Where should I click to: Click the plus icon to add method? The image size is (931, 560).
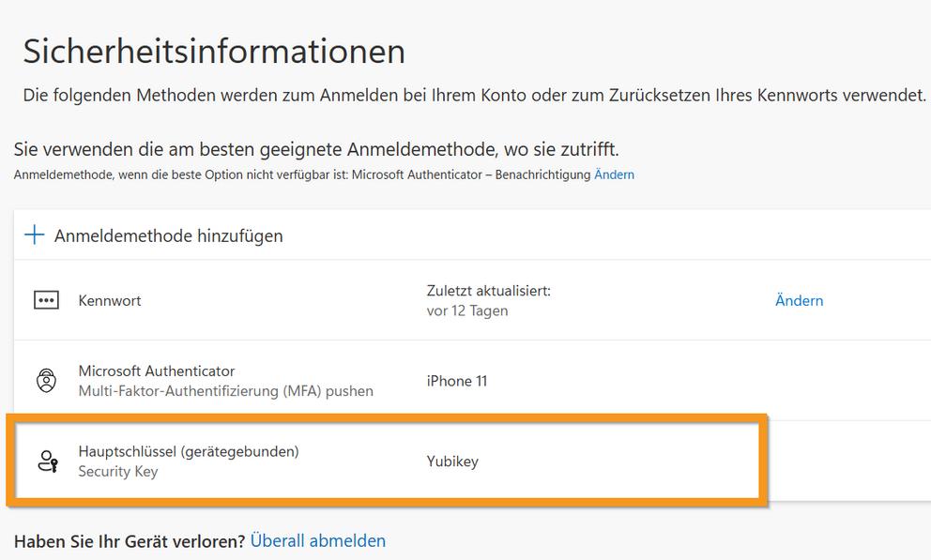coord(35,235)
